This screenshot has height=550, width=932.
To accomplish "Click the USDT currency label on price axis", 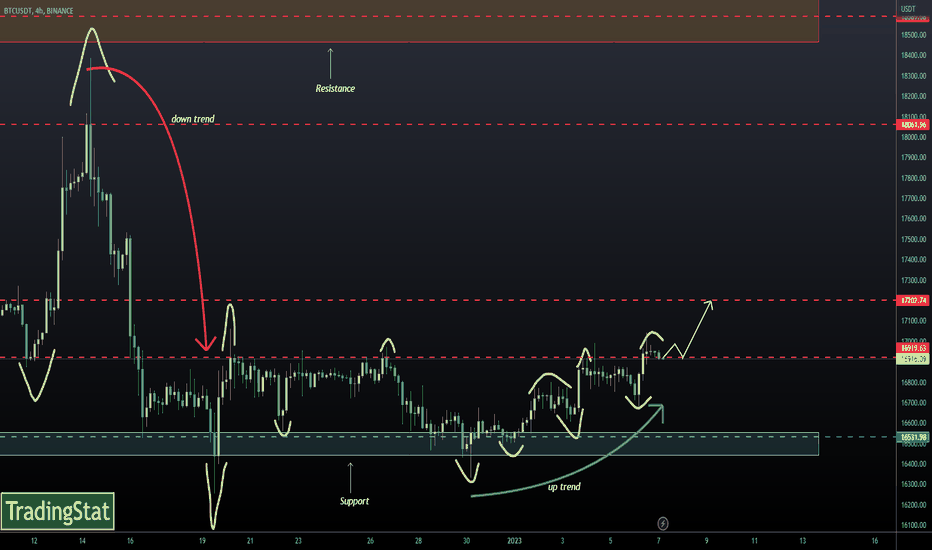I will (x=908, y=9).
